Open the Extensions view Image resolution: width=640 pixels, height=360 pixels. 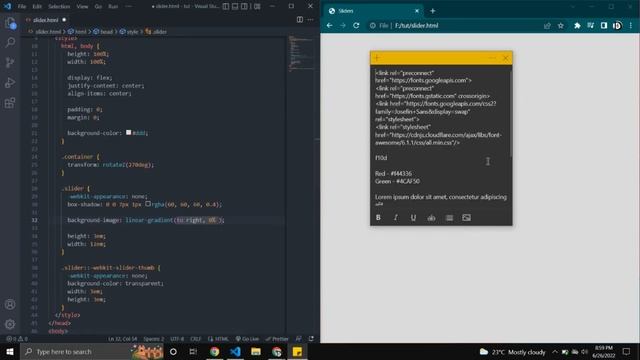tap(10, 102)
